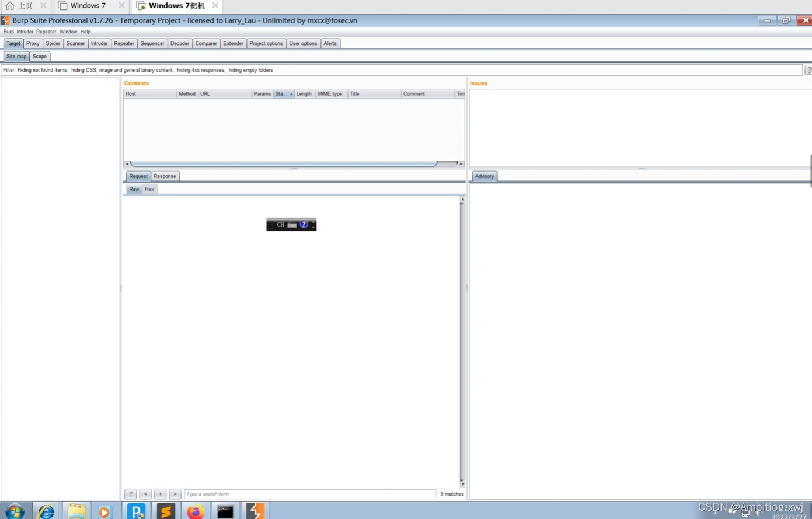The height and width of the screenshot is (519, 812).
Task: Click the plus search options button
Action: point(160,494)
